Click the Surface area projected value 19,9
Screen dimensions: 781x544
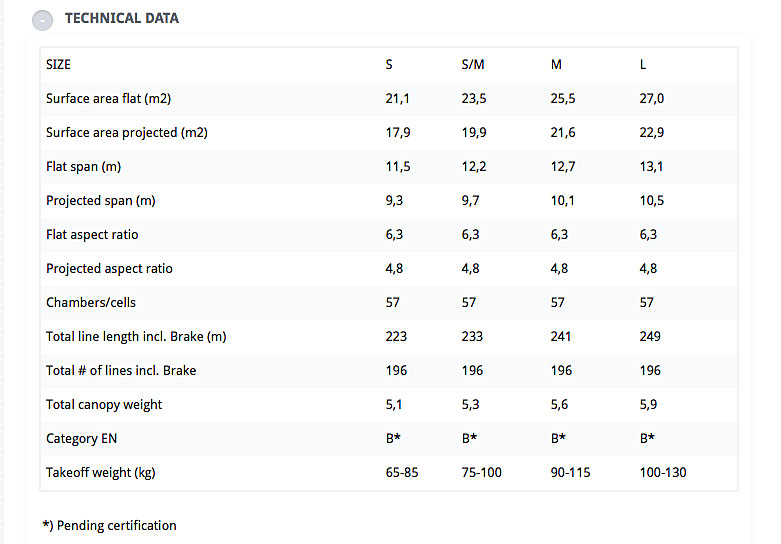click(474, 133)
